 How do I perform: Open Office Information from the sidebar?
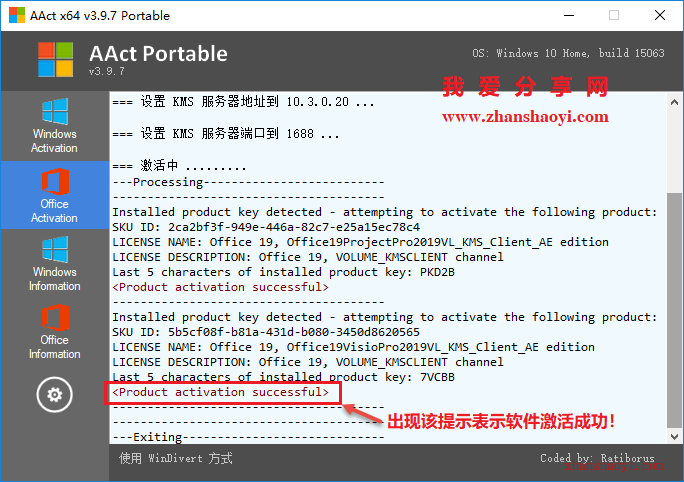(x=55, y=332)
